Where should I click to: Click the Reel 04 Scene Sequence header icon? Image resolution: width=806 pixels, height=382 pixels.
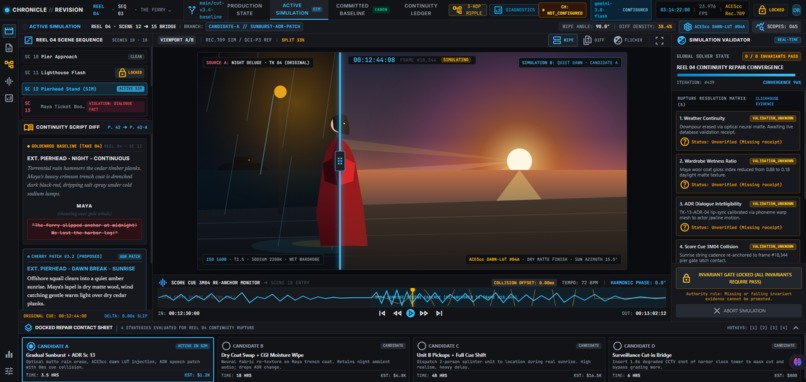pos(28,40)
